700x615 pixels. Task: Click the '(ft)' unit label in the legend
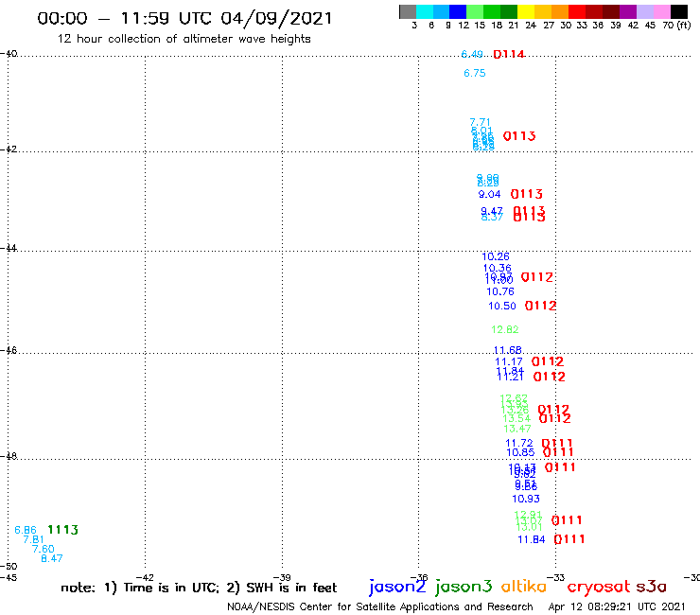tap(684, 26)
